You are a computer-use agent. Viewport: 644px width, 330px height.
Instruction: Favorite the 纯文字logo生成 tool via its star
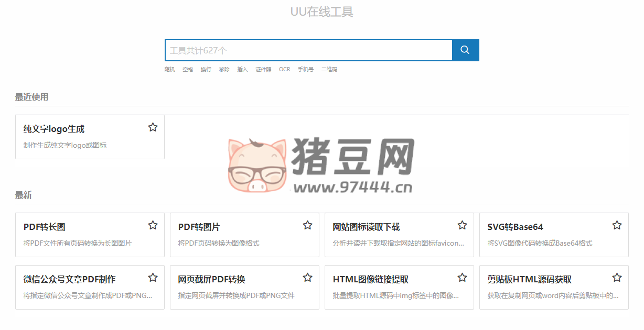click(x=153, y=127)
